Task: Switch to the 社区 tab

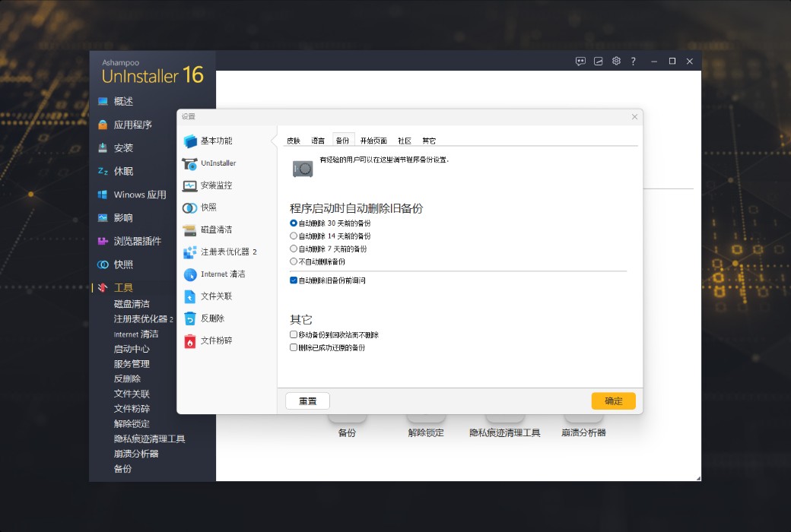Action: [405, 141]
